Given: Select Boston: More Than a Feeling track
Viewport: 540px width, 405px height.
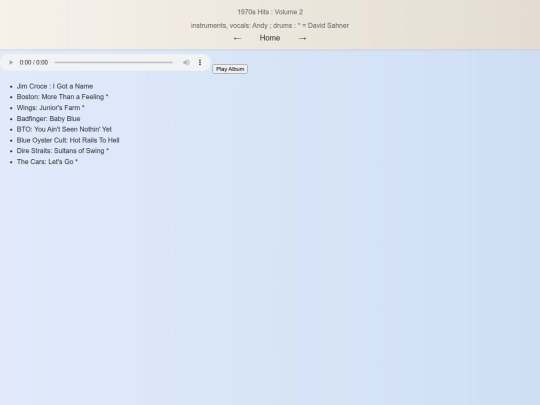Looking at the screenshot, I should [x=62, y=97].
